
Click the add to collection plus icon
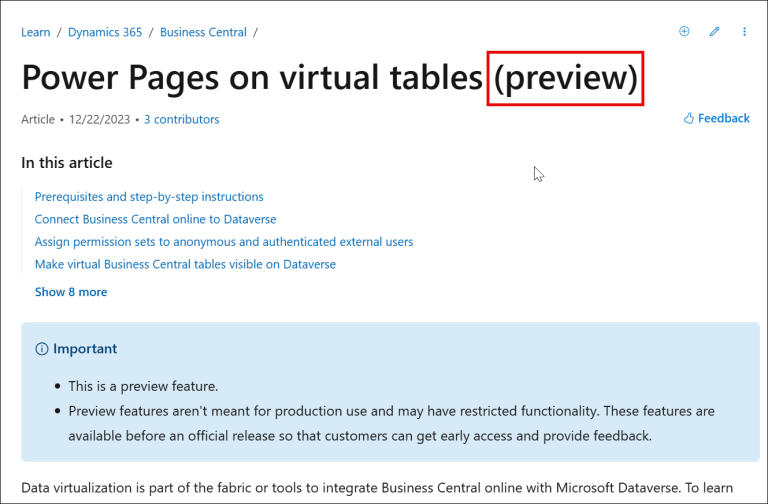684,31
